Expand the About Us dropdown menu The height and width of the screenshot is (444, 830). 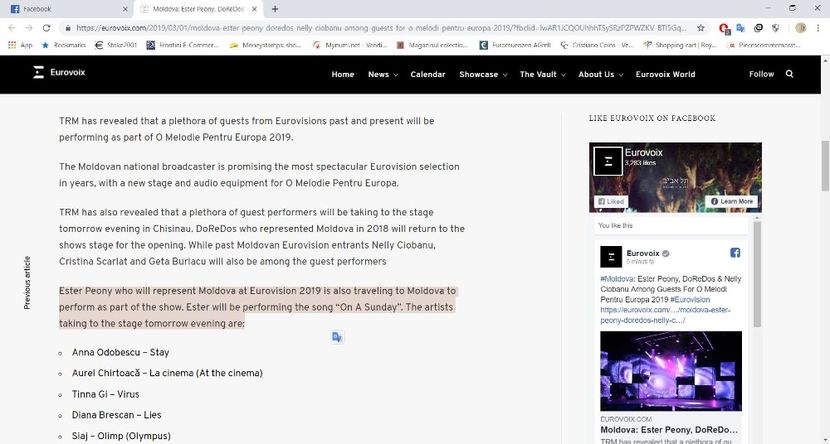[x=600, y=75]
